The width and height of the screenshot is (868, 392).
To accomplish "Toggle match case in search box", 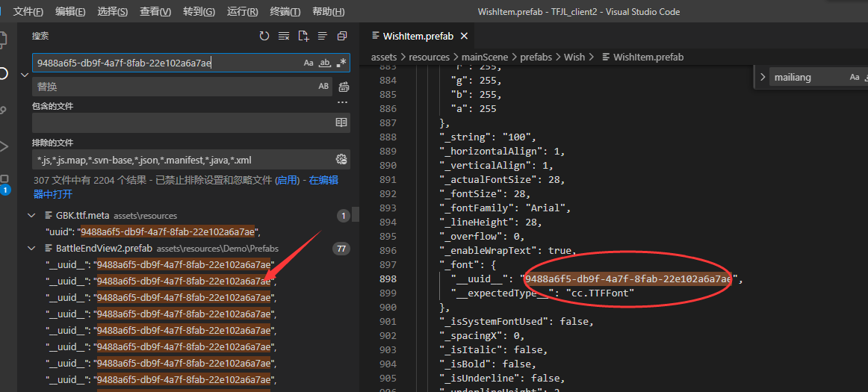I will [309, 63].
